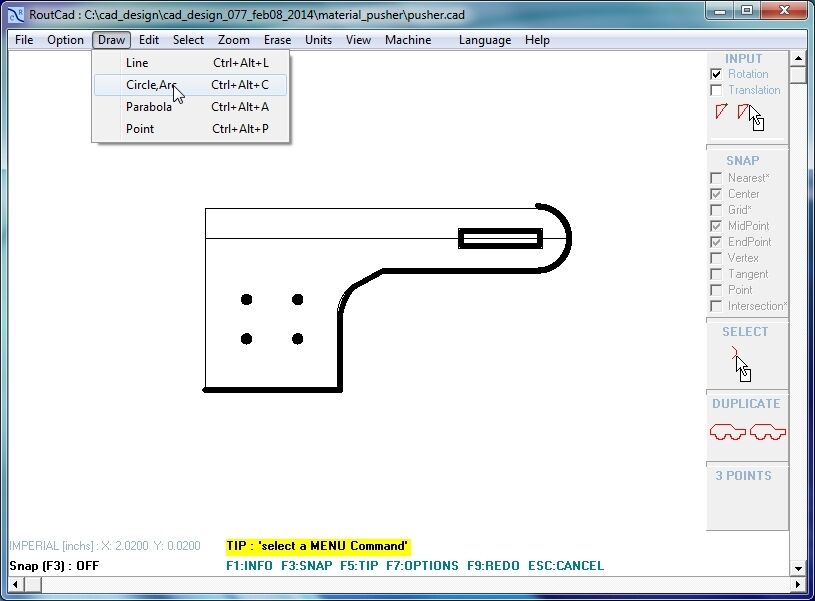This screenshot has width=815, height=601.
Task: Choose Parabola from Draw menu
Action: pyautogui.click(x=190, y=107)
